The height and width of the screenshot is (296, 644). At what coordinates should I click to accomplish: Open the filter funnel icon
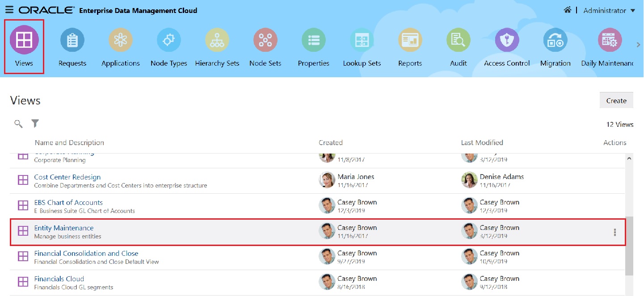(35, 123)
